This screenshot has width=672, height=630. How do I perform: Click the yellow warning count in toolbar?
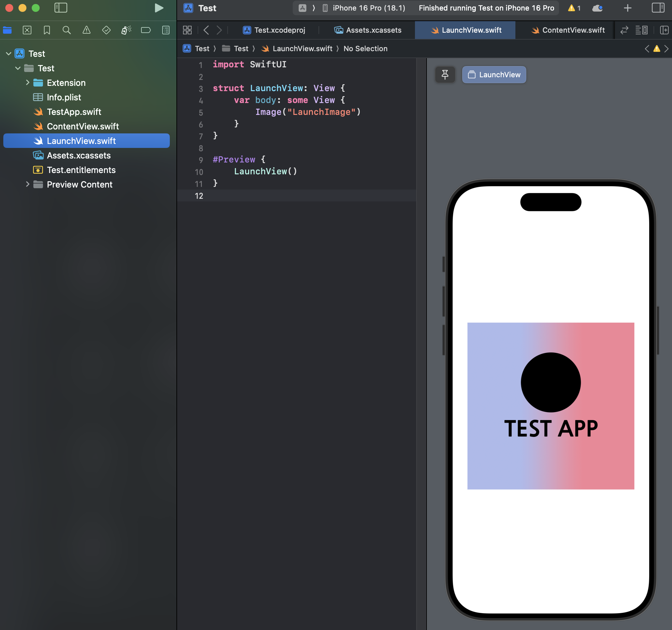574,8
